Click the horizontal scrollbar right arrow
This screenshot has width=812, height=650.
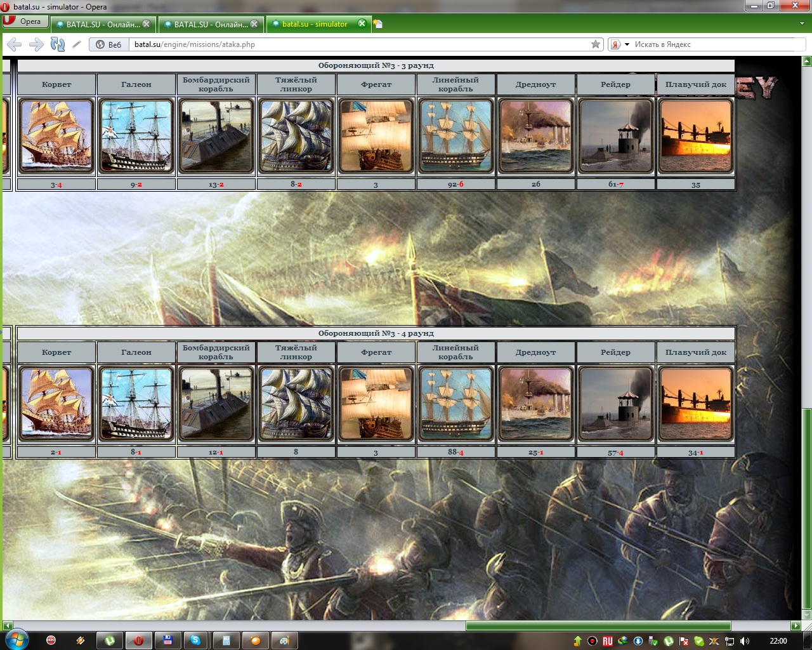click(x=796, y=626)
